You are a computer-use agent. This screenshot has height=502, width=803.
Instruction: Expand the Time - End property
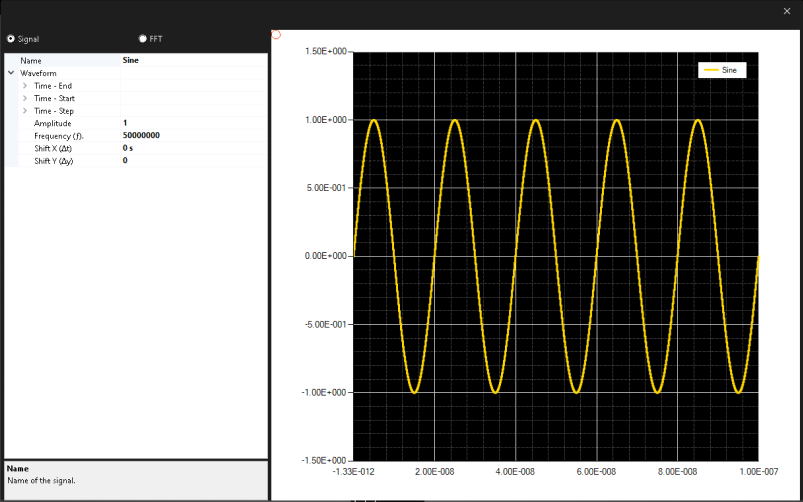25,86
